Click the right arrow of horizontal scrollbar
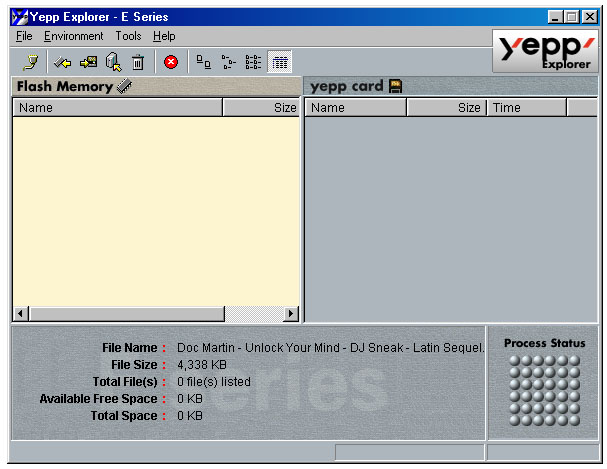Viewport: 607px width, 469px height. 291,313
